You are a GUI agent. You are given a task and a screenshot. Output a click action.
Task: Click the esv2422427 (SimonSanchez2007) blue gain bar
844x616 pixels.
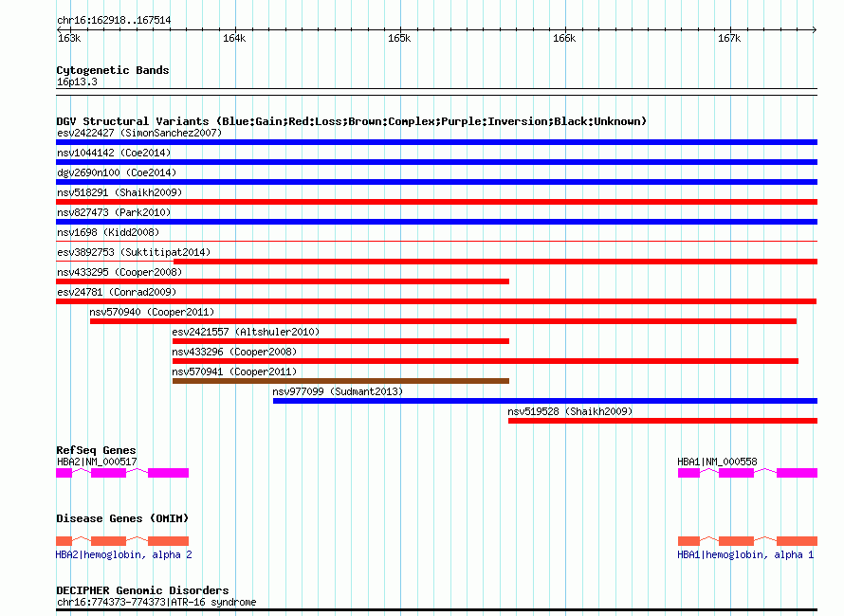(x=436, y=142)
